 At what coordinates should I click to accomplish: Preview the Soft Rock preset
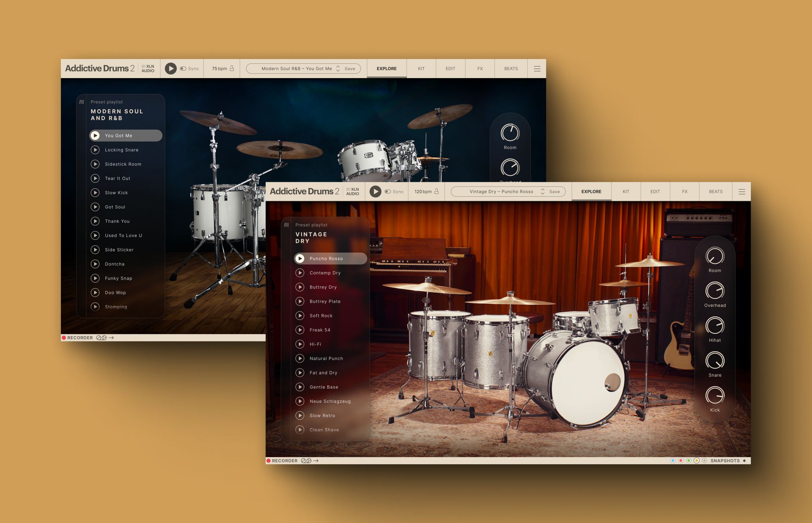[x=300, y=316]
